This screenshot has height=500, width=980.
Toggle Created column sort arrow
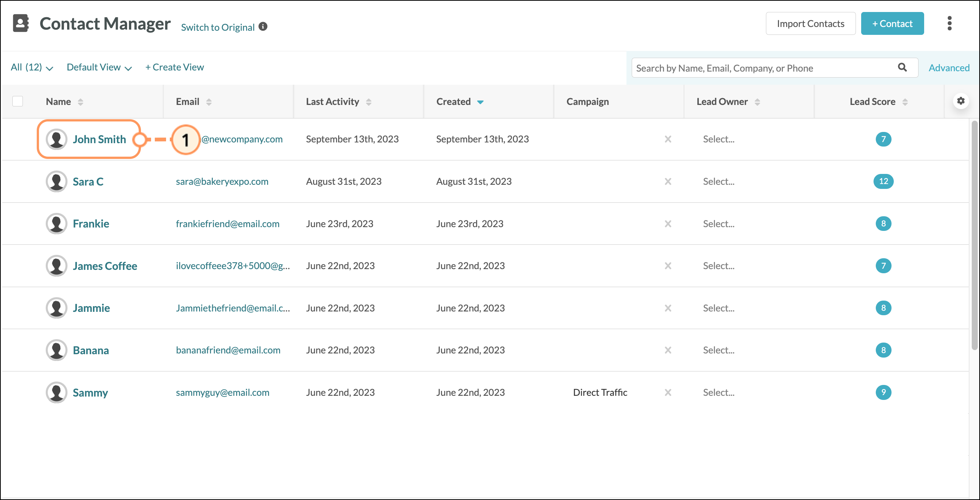click(x=481, y=102)
